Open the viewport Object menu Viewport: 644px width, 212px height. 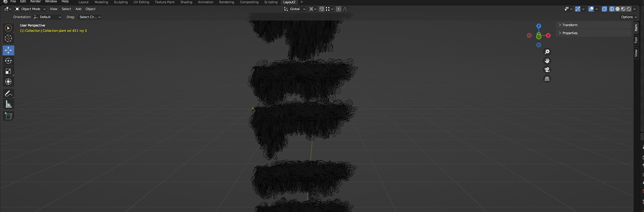91,9
